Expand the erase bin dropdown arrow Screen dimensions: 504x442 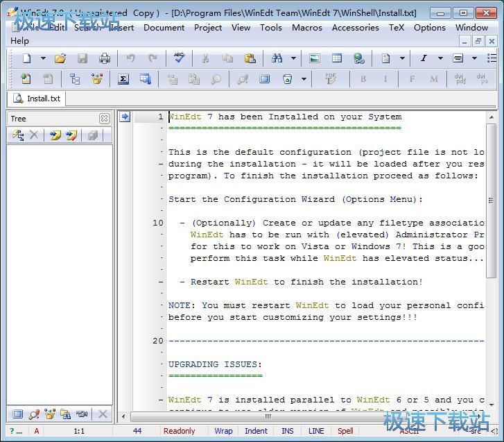point(304,79)
